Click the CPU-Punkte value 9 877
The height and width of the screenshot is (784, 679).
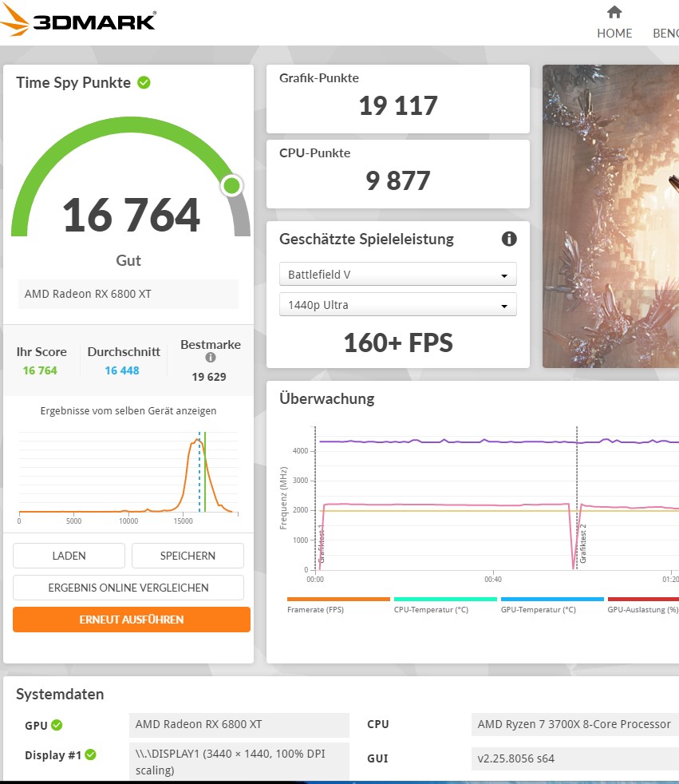point(397,181)
